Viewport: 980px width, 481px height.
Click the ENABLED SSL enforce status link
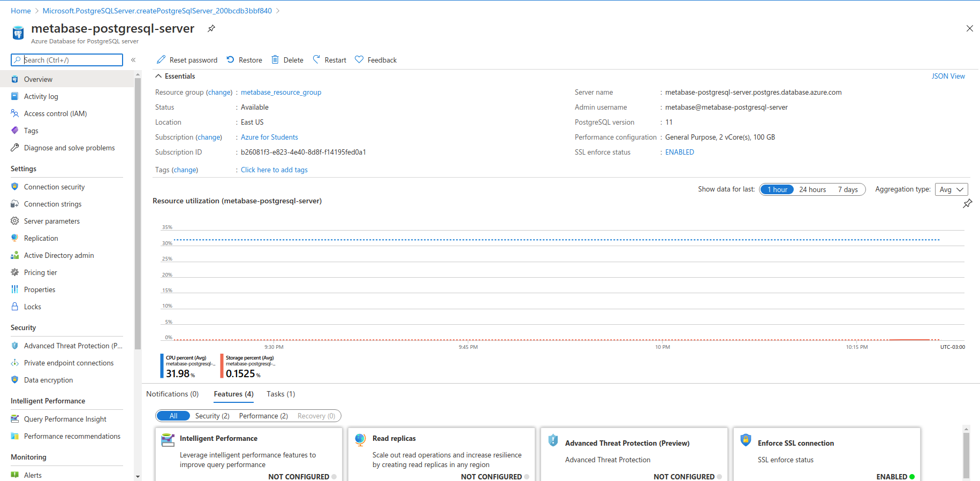point(679,152)
